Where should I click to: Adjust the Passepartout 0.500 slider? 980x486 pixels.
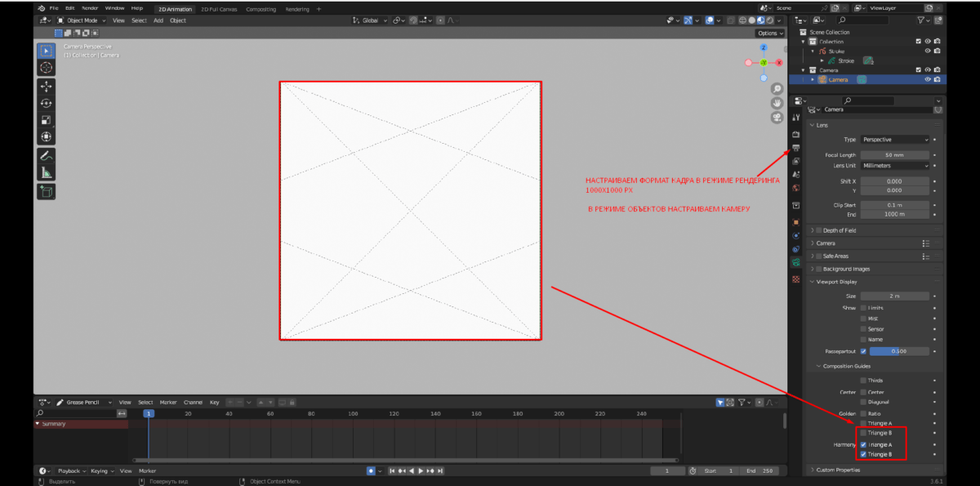click(899, 351)
